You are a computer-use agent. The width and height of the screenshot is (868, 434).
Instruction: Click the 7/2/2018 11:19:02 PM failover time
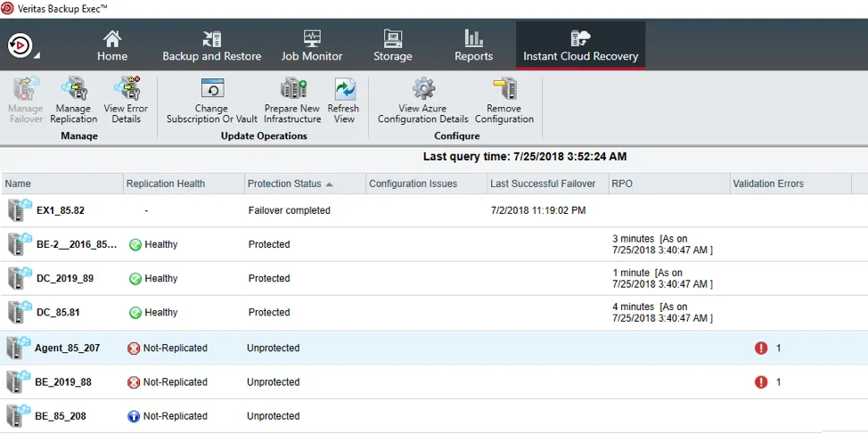point(538,210)
